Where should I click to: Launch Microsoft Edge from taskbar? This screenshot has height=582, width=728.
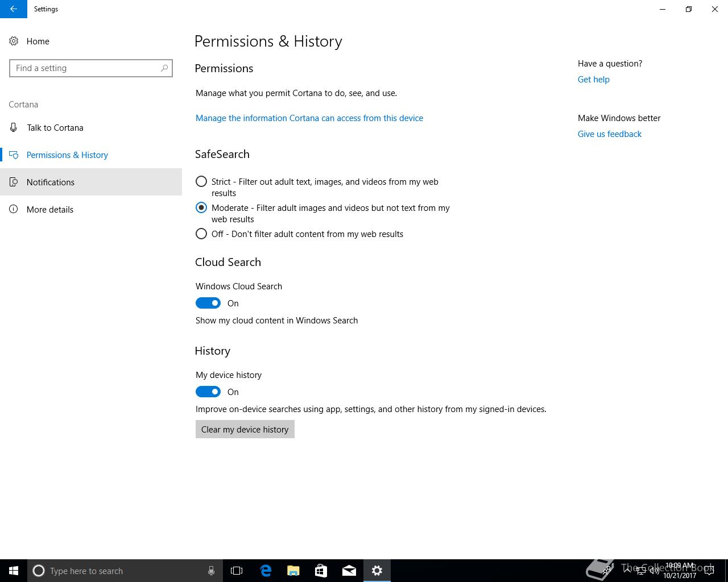coord(266,571)
